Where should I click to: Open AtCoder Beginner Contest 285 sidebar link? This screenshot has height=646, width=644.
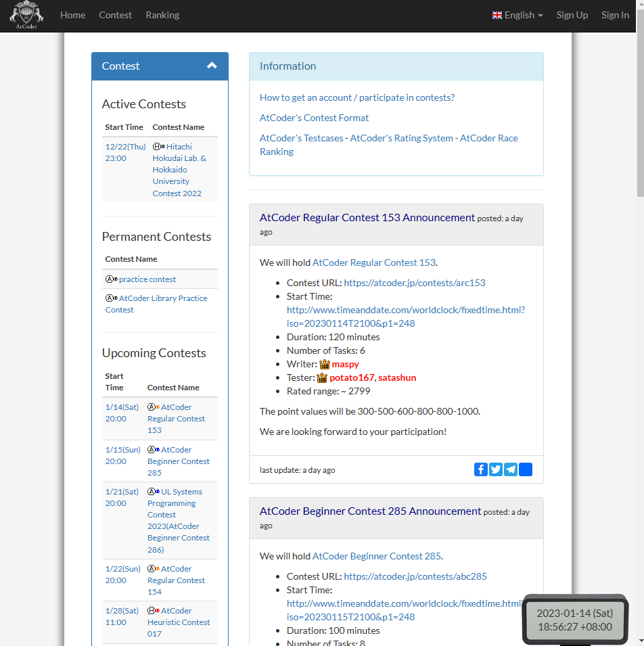click(179, 461)
